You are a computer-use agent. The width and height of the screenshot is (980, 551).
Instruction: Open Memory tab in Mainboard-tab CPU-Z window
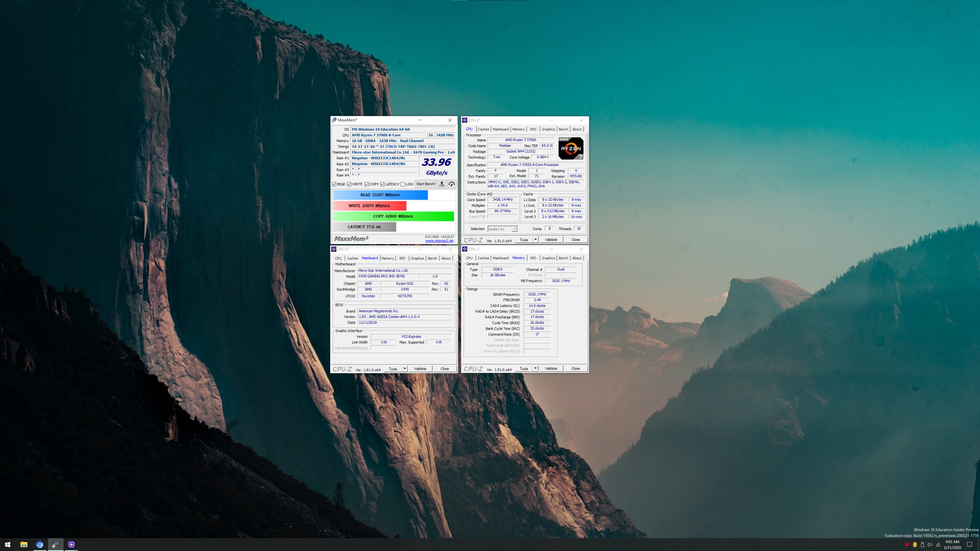[388, 259]
